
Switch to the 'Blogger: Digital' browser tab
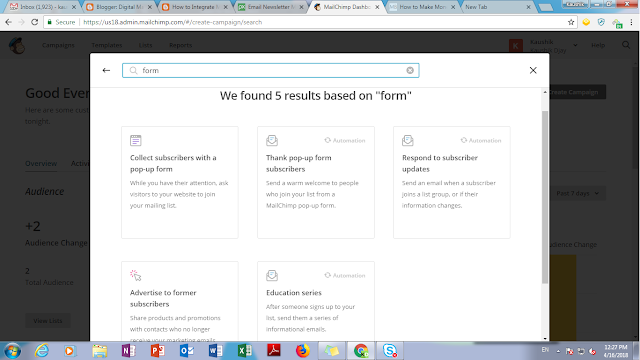tap(118, 7)
